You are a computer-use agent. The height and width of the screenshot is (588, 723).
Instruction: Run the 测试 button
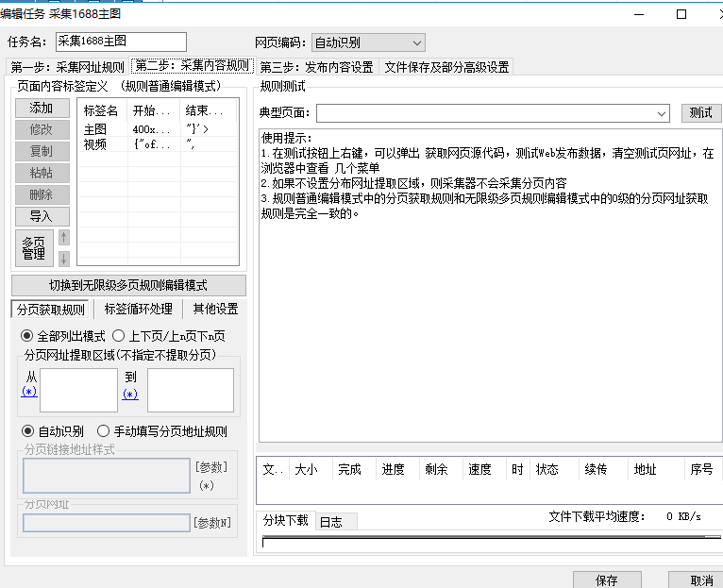click(700, 113)
